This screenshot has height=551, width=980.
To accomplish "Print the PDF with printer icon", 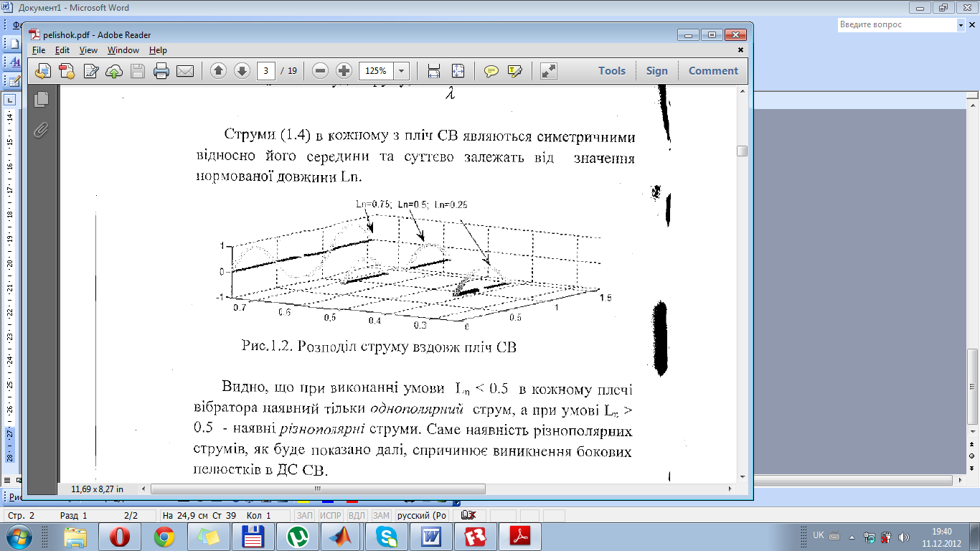I will click(161, 71).
